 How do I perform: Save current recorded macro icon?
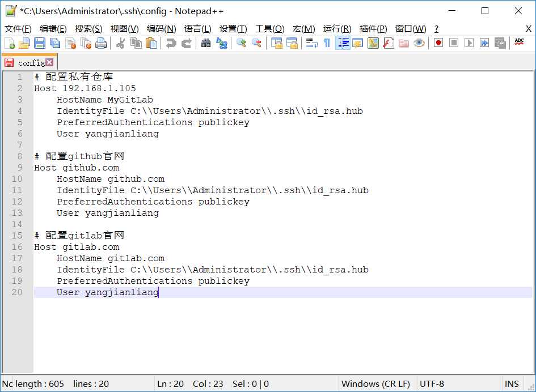tap(500, 44)
